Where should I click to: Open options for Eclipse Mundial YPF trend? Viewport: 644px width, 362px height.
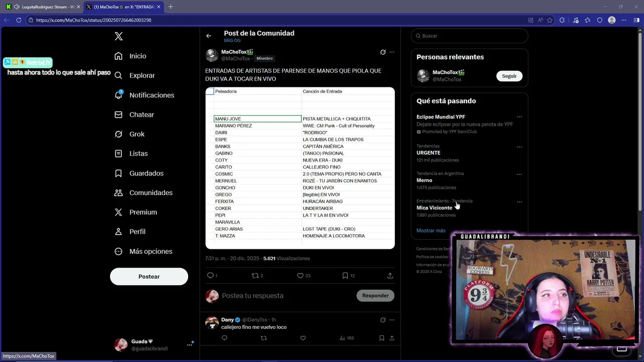click(x=519, y=117)
